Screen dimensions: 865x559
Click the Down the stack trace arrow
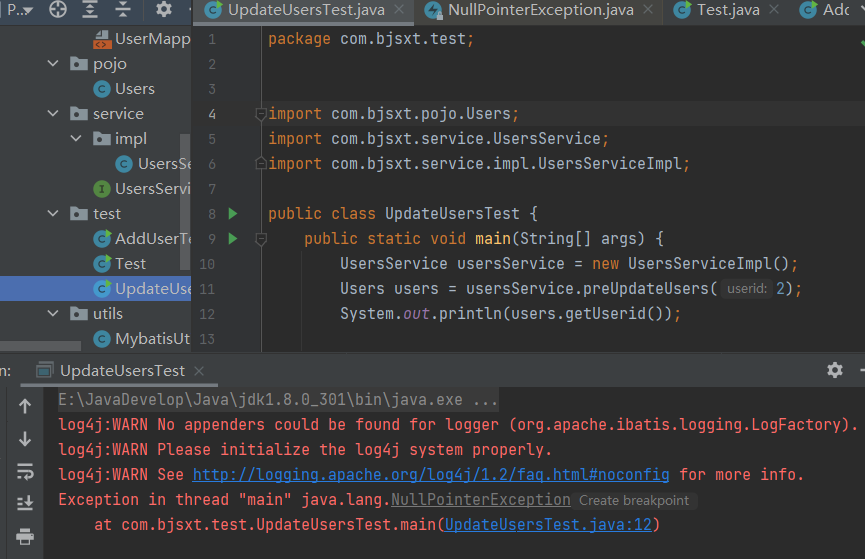coord(25,439)
